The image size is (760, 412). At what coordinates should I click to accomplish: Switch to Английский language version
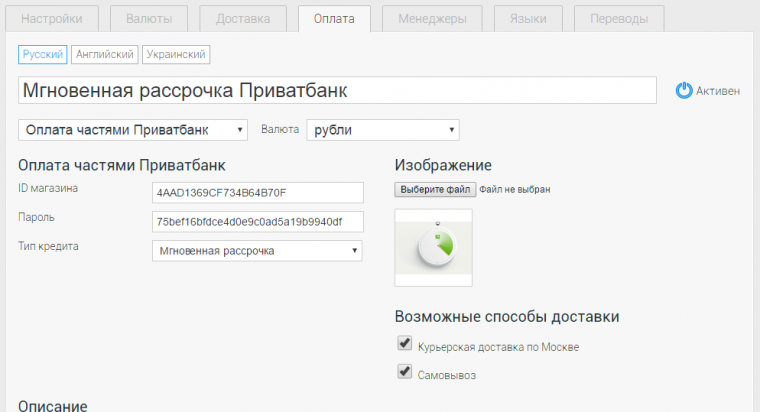click(105, 55)
